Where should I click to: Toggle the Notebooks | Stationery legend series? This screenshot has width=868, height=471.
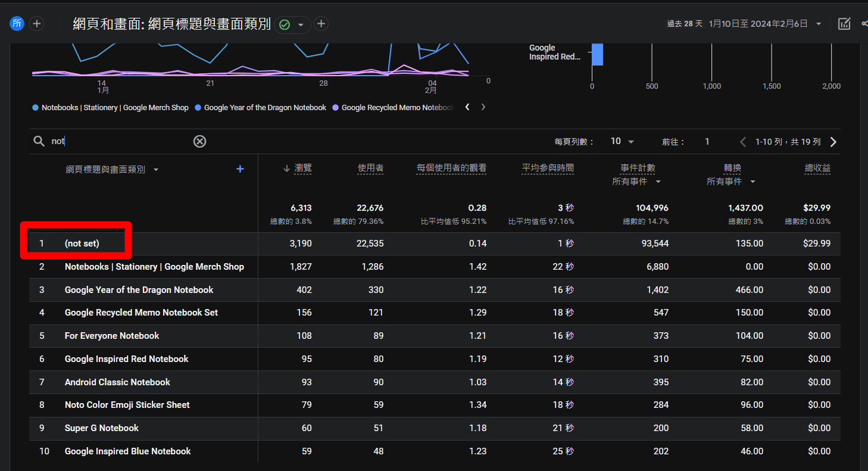[x=110, y=108]
